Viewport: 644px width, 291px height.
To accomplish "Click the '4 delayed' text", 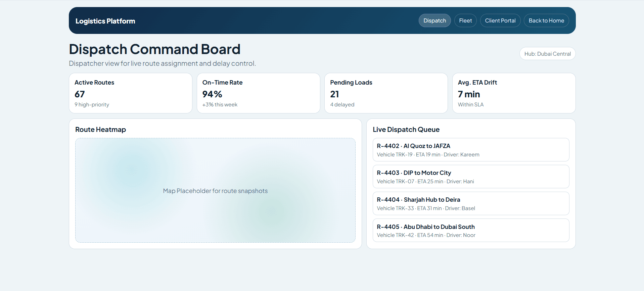I will [342, 105].
